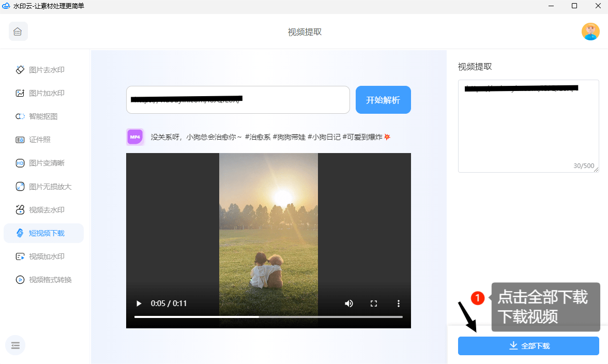This screenshot has height=364, width=608.
Task: Select 视频去水印 icon in sidebar
Action: pos(20,210)
